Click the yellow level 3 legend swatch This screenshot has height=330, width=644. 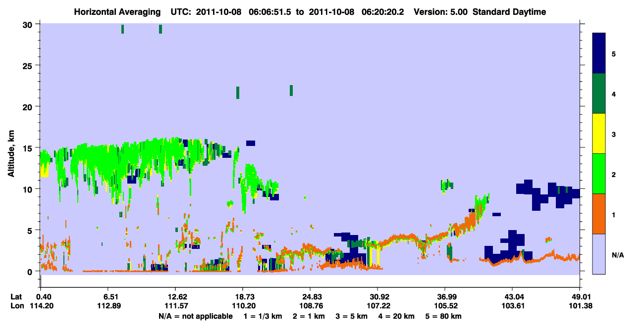pos(599,134)
